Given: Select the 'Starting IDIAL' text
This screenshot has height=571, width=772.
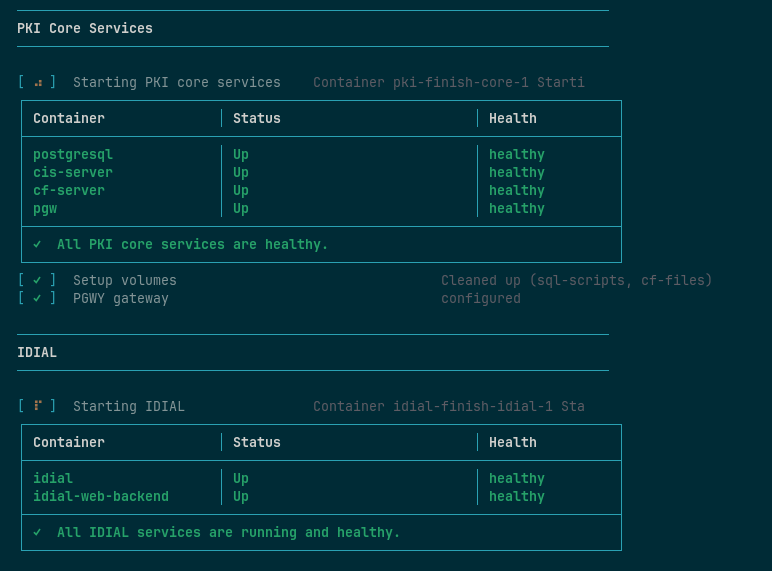Looking at the screenshot, I should [x=129, y=407].
